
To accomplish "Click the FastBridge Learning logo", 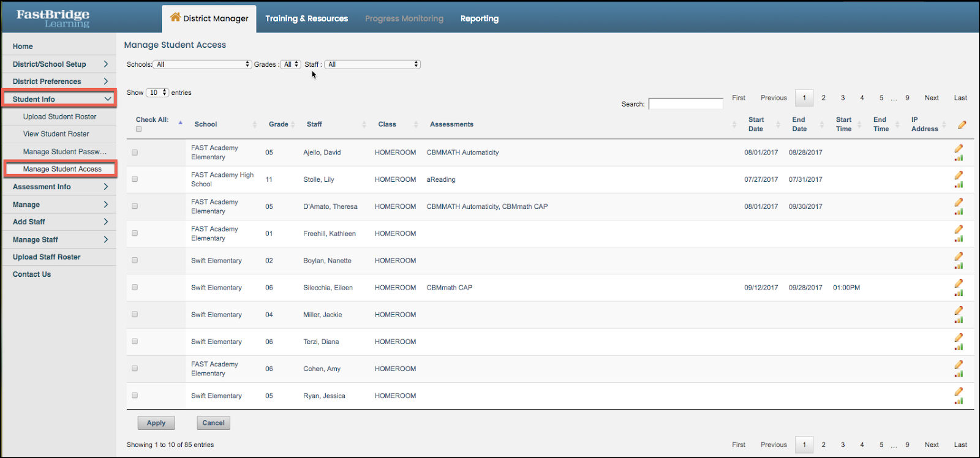I will tap(53, 18).
